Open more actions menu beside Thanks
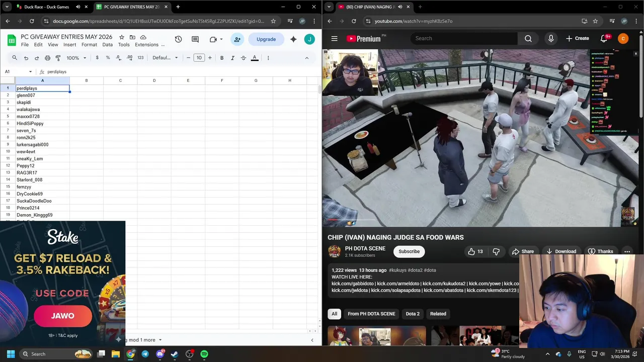This screenshot has height=362, width=644. (627, 251)
